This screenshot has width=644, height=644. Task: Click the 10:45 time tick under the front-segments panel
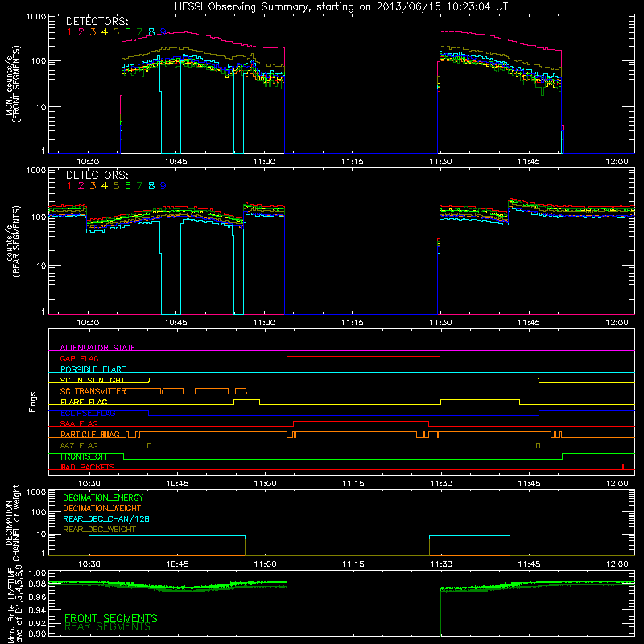175,162
